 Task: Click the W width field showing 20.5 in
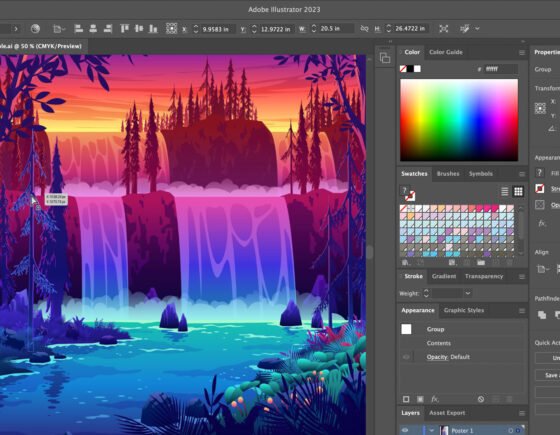point(336,28)
